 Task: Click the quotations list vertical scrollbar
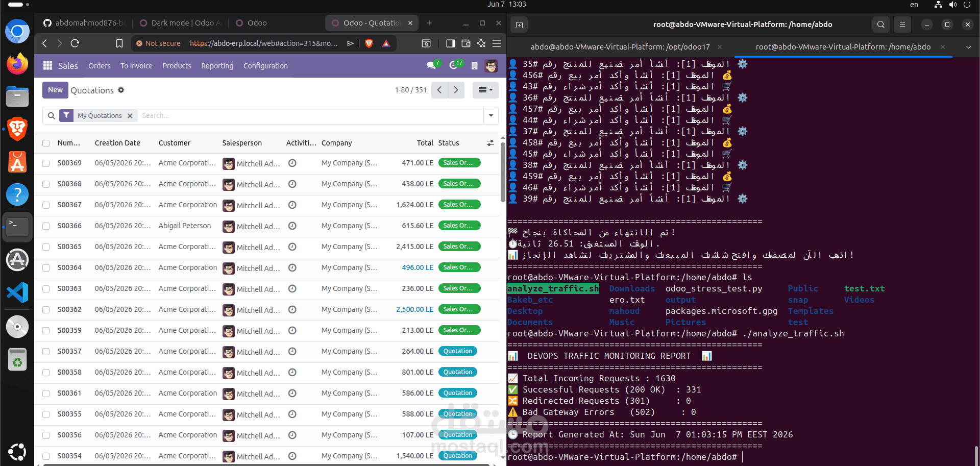click(503, 172)
